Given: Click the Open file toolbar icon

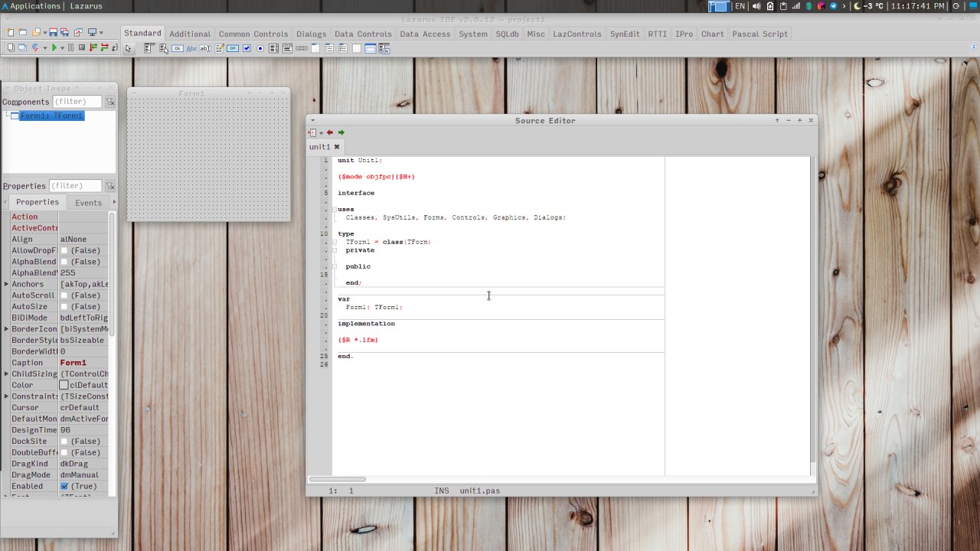Looking at the screenshot, I should pos(36,32).
